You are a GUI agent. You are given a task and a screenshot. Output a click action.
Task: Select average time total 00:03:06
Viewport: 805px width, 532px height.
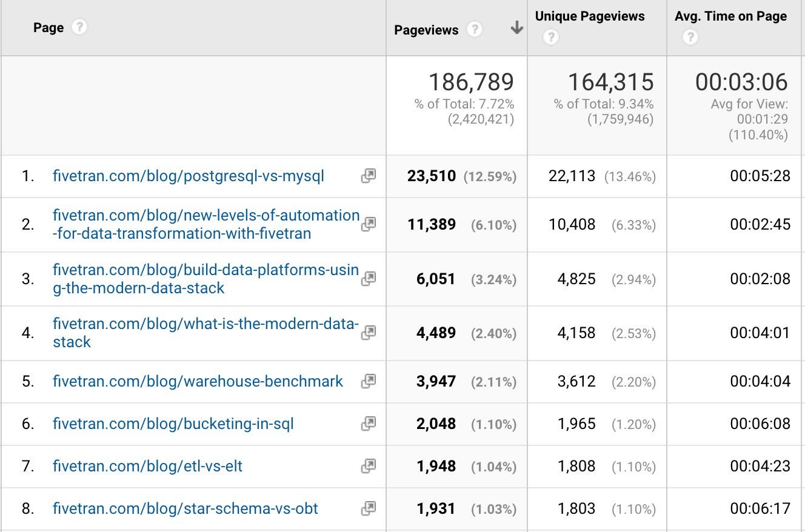click(x=742, y=82)
